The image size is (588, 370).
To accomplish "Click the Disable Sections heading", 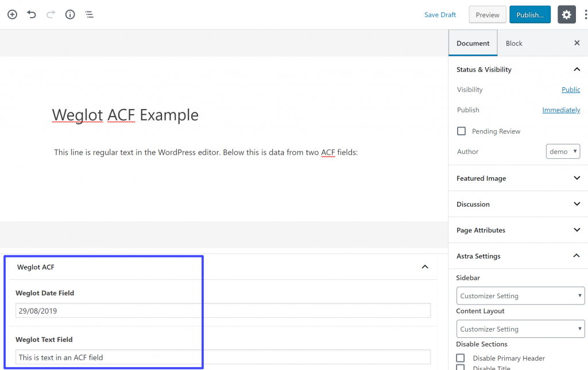I will [482, 344].
